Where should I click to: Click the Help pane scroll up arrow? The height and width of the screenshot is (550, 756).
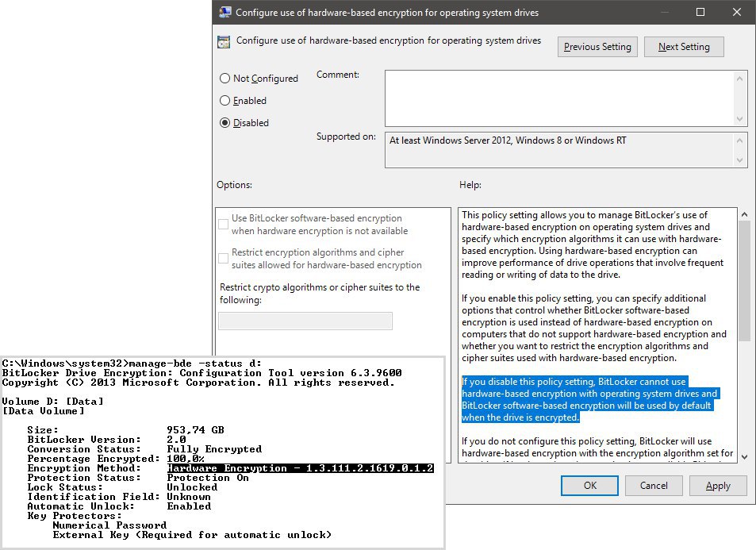(x=744, y=214)
